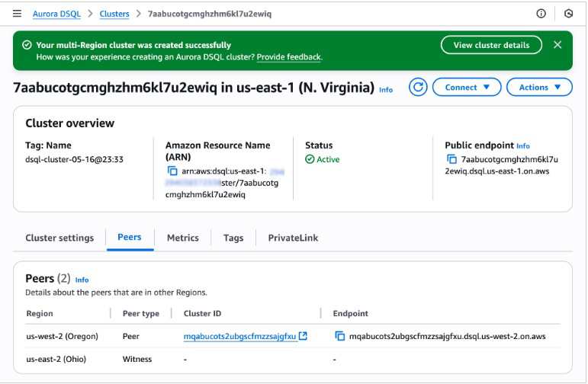Screen dimensions: 588x384
Task: Go to the PrivateLink tab
Action: [293, 238]
